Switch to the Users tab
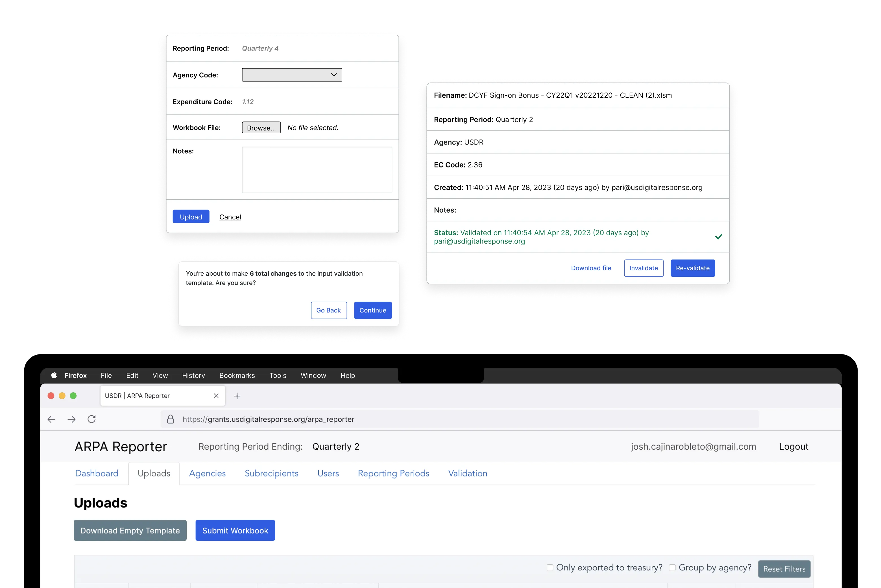 328,473
